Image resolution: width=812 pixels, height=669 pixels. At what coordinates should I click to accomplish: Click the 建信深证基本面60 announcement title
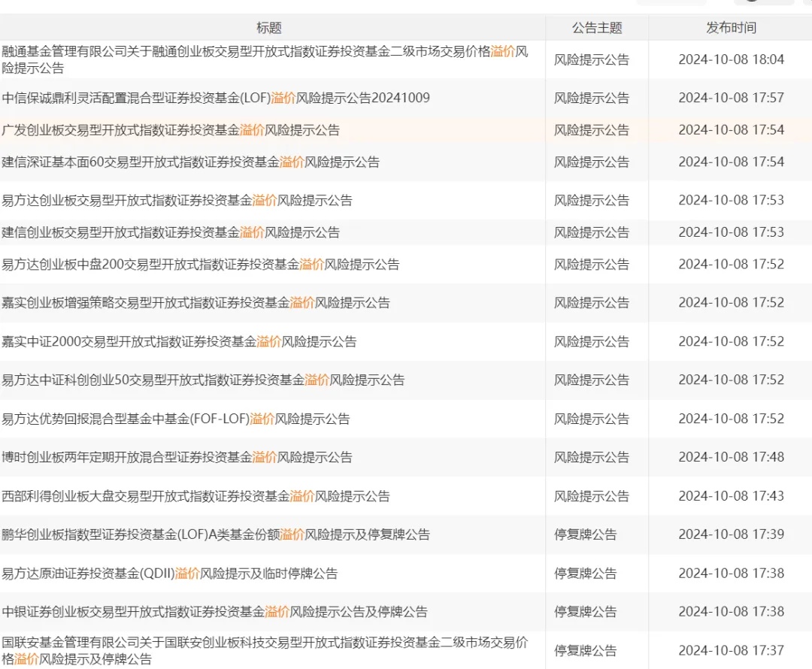[191, 162]
